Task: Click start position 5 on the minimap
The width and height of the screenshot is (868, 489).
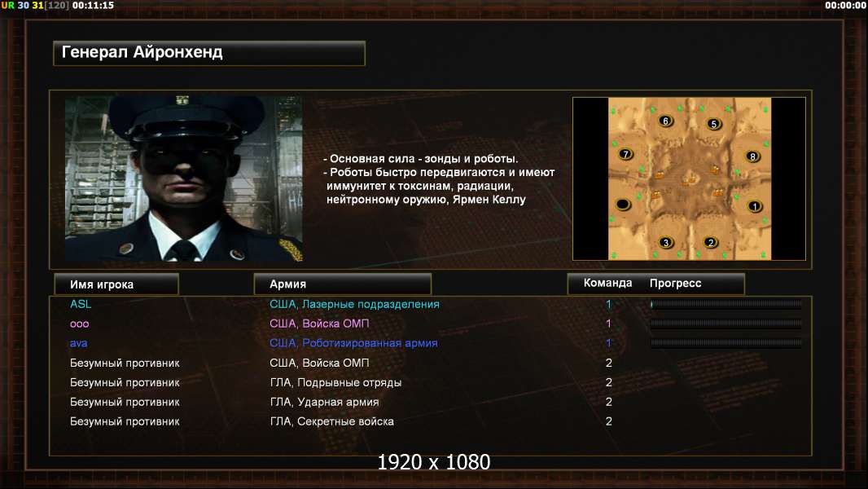Action: [713, 124]
